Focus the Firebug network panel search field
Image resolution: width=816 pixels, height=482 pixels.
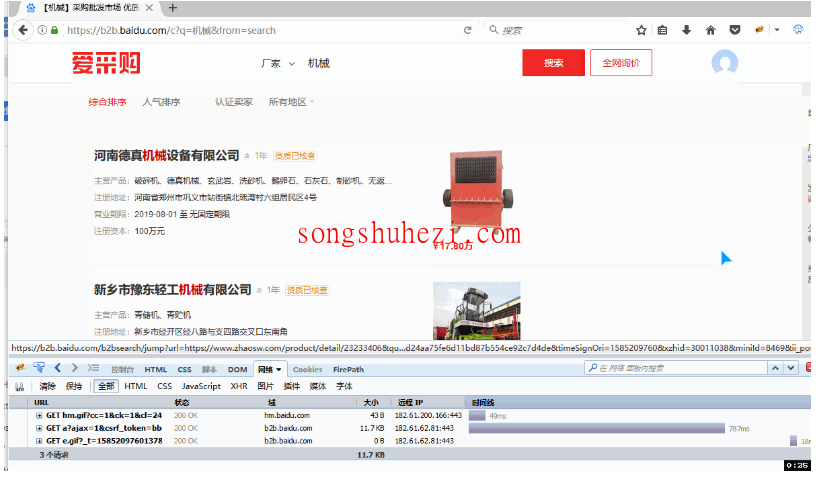(x=675, y=368)
